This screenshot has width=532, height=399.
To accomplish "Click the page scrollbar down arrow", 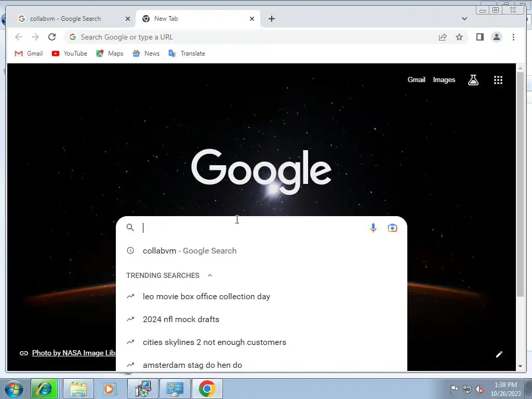I will (520, 366).
